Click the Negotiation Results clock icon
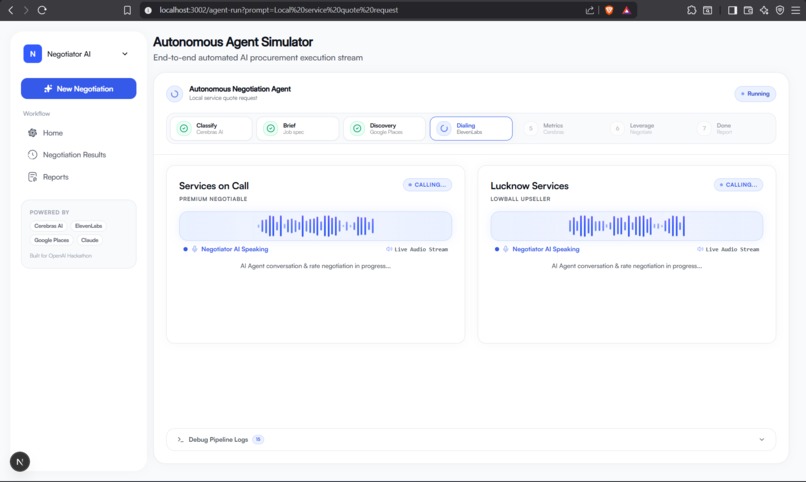This screenshot has width=806, height=482. tap(32, 155)
